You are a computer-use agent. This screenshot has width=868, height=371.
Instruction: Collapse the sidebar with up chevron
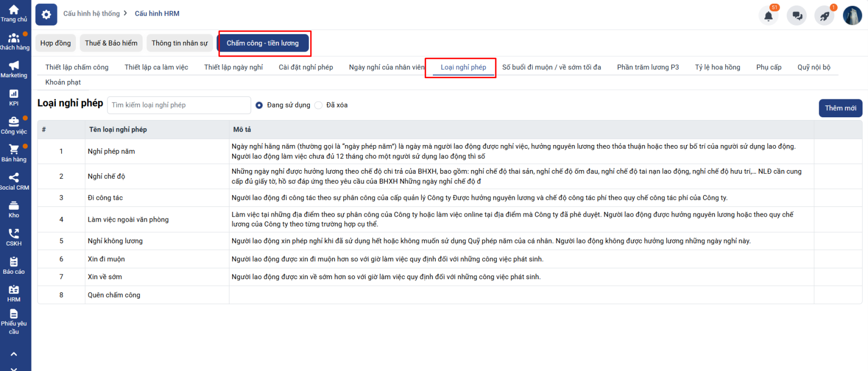tap(14, 354)
